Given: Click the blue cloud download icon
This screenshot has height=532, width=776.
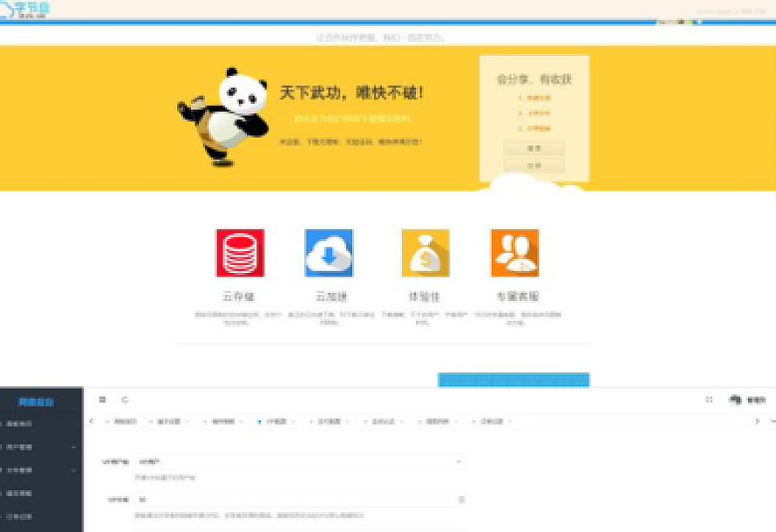Looking at the screenshot, I should [x=329, y=253].
